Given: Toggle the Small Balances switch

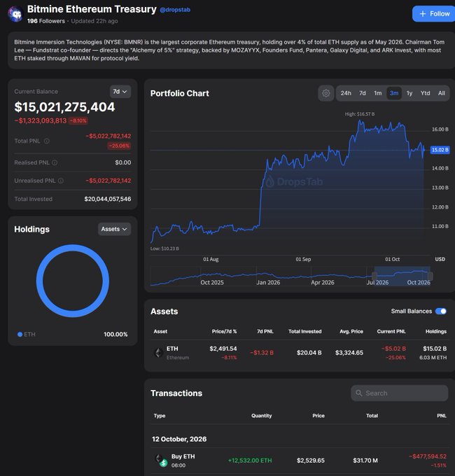Looking at the screenshot, I should tap(441, 311).
